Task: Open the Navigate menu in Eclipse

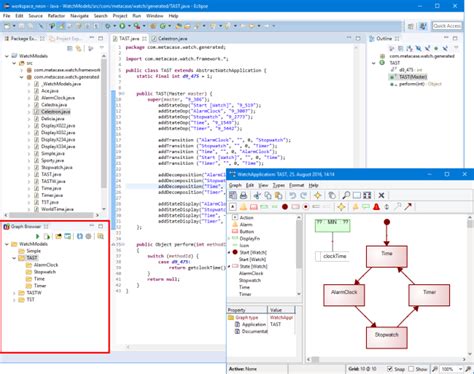Action: point(79,16)
